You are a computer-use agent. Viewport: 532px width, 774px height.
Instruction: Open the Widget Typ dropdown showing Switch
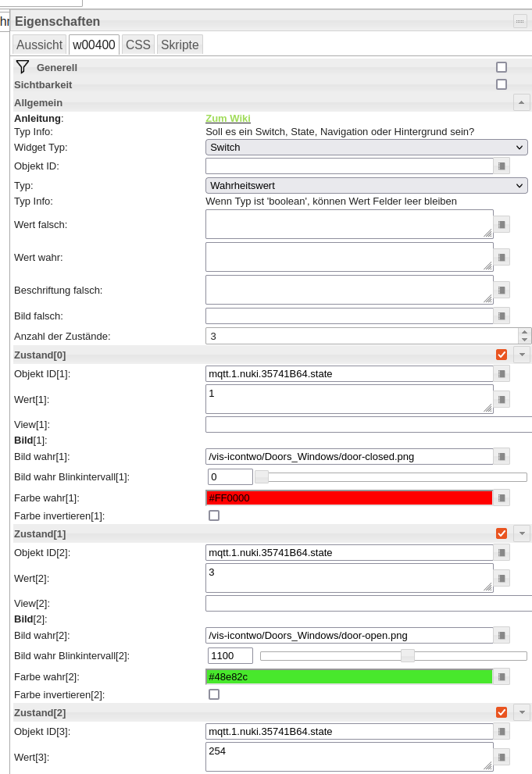click(x=366, y=147)
